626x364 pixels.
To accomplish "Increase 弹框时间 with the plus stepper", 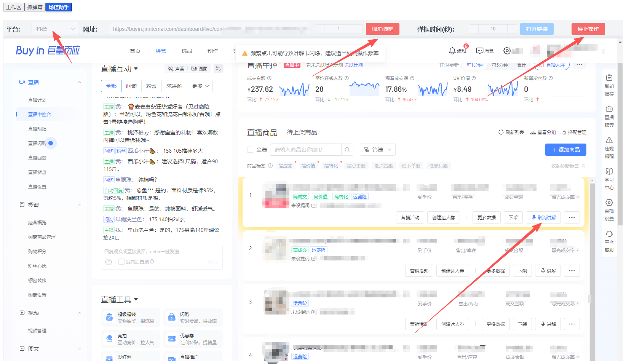I will point(511,29).
